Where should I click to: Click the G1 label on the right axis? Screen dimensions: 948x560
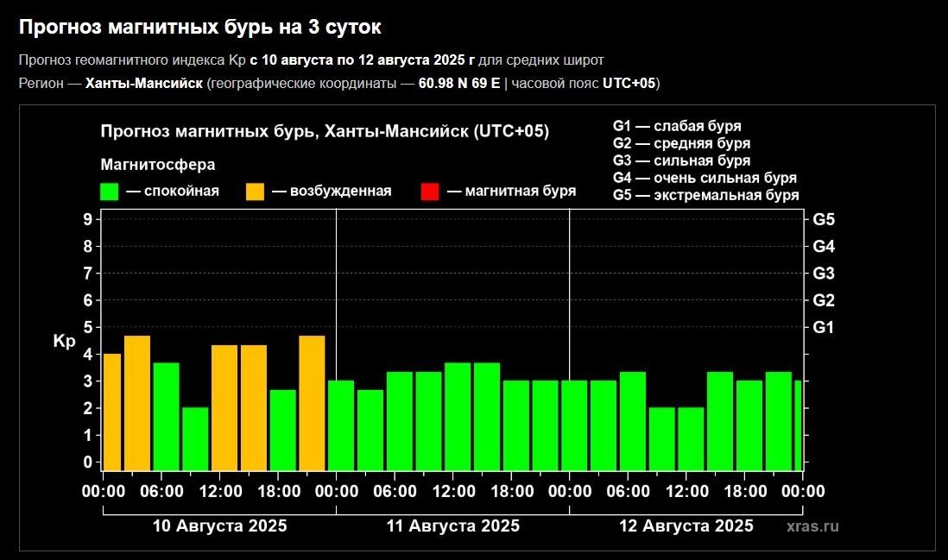[x=824, y=328]
